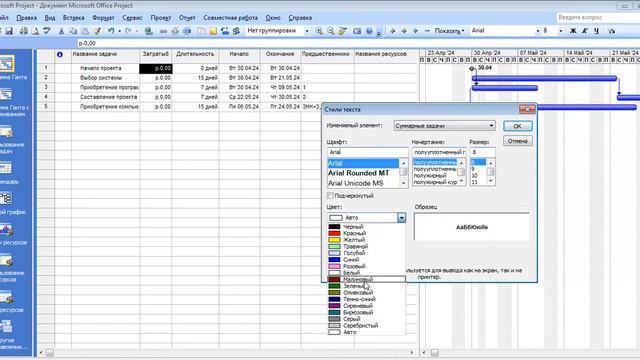This screenshot has width=640, height=360.
Task: Choose the Бирюзовый color option
Action: click(x=367, y=313)
